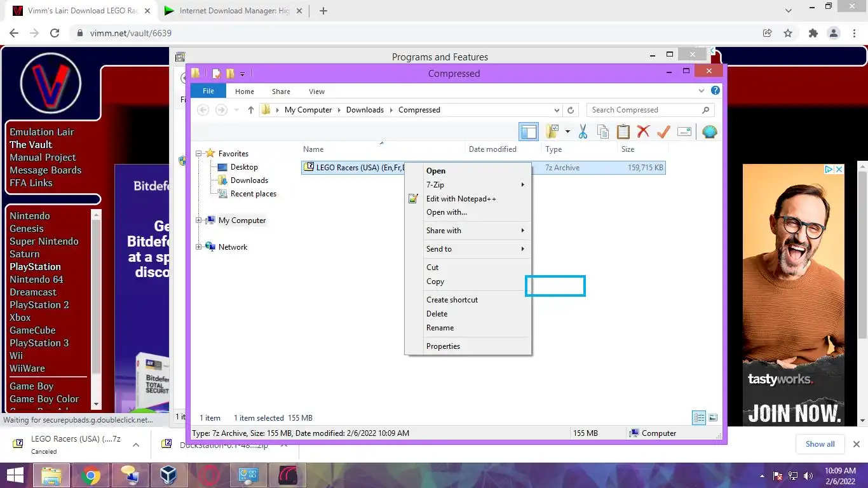The height and width of the screenshot is (488, 868).
Task: Expand the My Computer tree node
Action: 199,220
